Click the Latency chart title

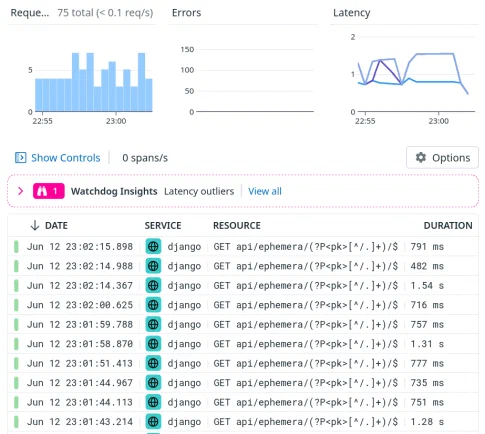point(352,13)
